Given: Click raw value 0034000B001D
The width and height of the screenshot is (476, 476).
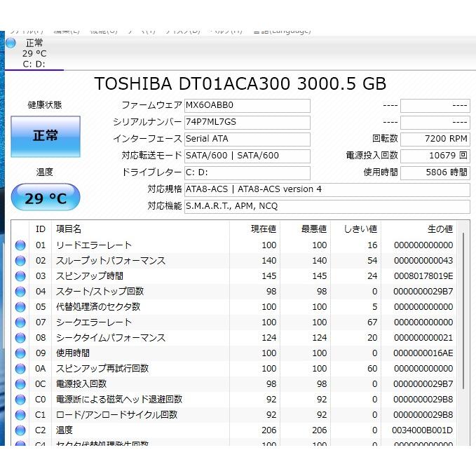Looking at the screenshot, I should [x=422, y=430].
